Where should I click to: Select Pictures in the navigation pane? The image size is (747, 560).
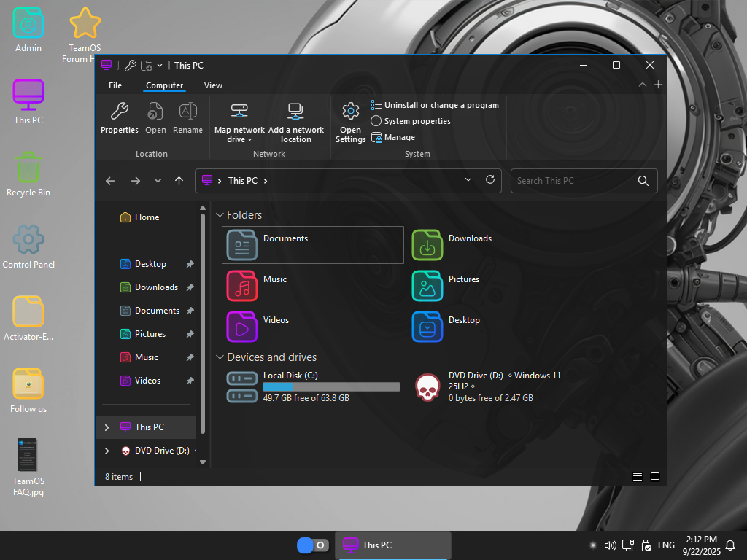coord(143,334)
